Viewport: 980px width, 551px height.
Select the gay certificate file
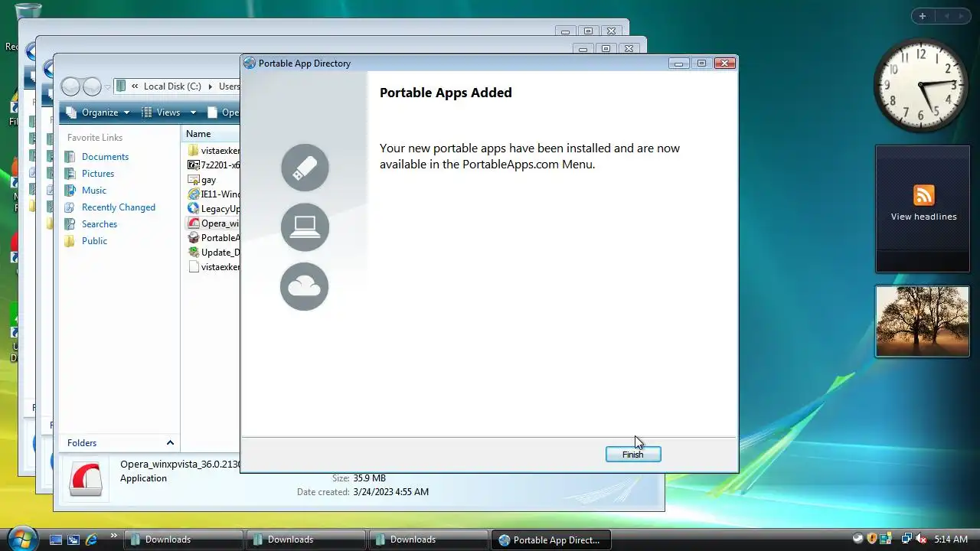[202, 180]
